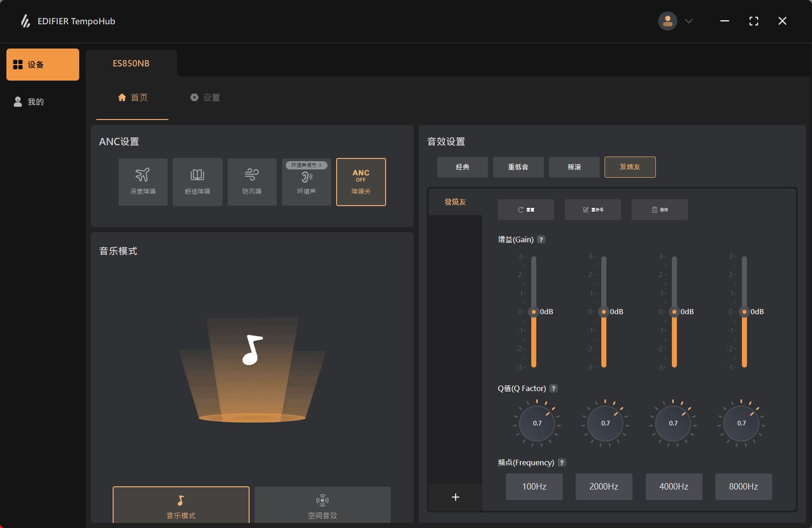
Task: Enable 舒适降噪 book noise mode
Action: point(197,182)
